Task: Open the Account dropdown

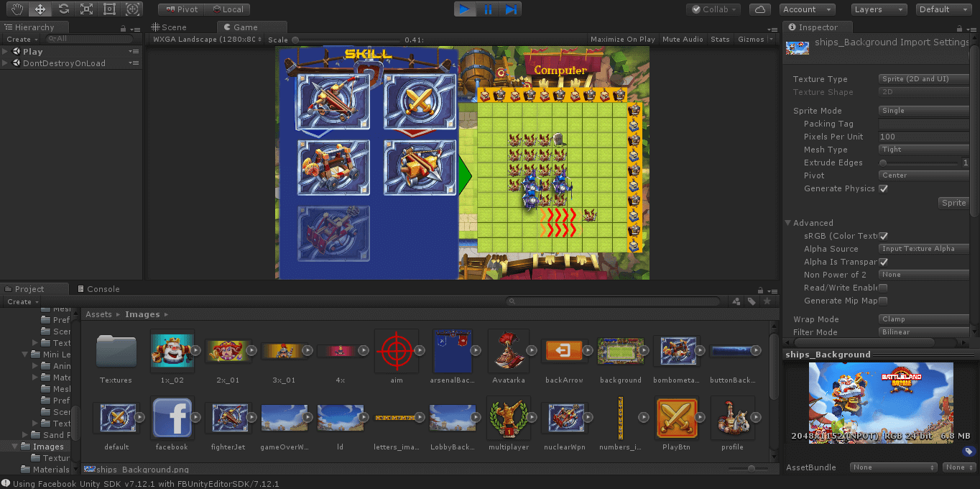Action: coord(807,9)
